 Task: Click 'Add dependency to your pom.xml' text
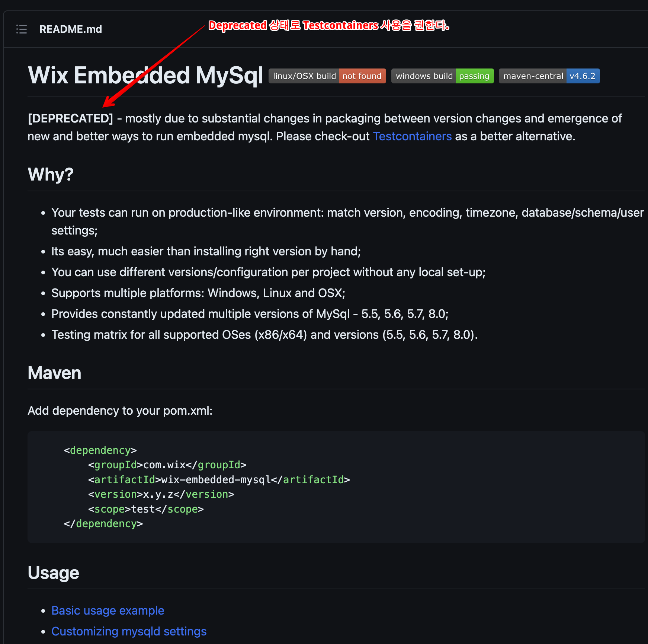(x=120, y=411)
